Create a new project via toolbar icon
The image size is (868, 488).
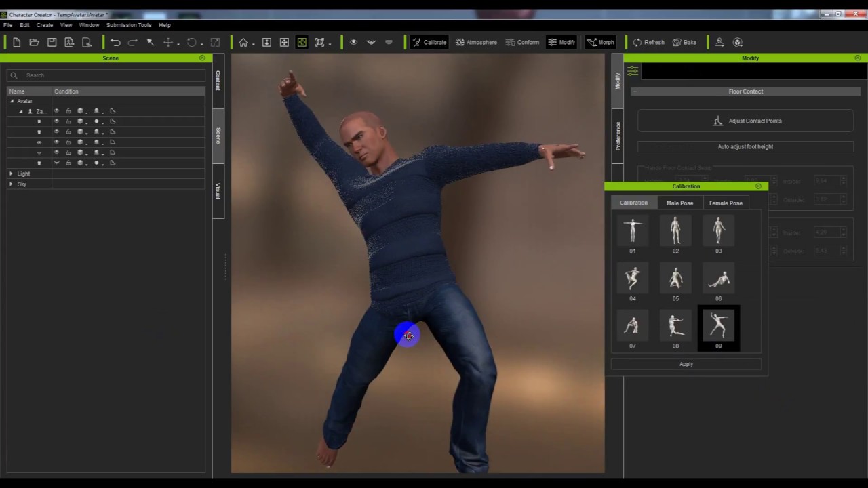pos(16,42)
